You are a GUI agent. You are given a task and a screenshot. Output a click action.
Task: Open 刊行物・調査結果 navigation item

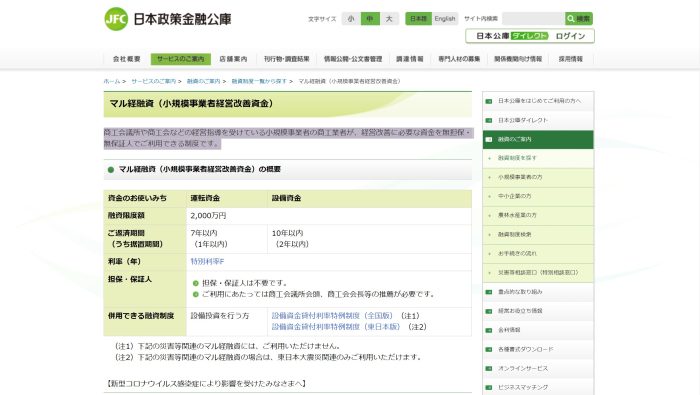coord(287,59)
